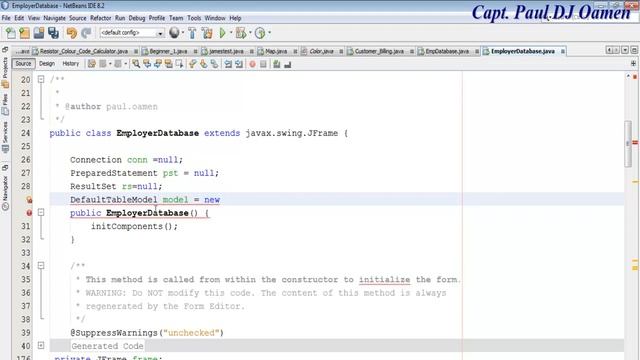Image resolution: width=640 pixels, height=360 pixels.
Task: Switch to Source view
Action: [x=23, y=64]
